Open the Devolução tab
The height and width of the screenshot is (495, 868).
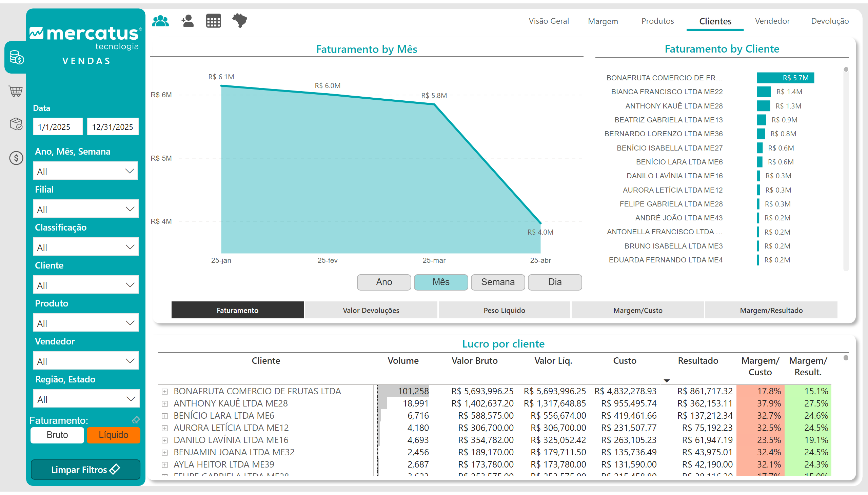(x=830, y=21)
